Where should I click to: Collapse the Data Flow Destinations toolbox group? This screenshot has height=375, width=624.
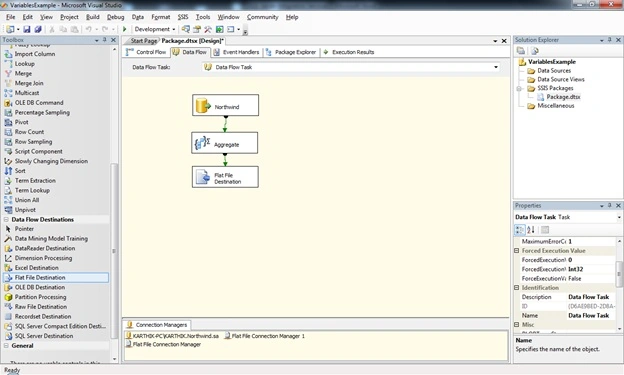[6, 219]
